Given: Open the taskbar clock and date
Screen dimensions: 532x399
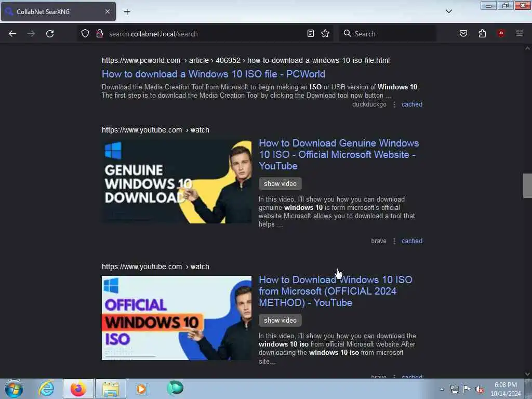Looking at the screenshot, I should [x=506, y=389].
